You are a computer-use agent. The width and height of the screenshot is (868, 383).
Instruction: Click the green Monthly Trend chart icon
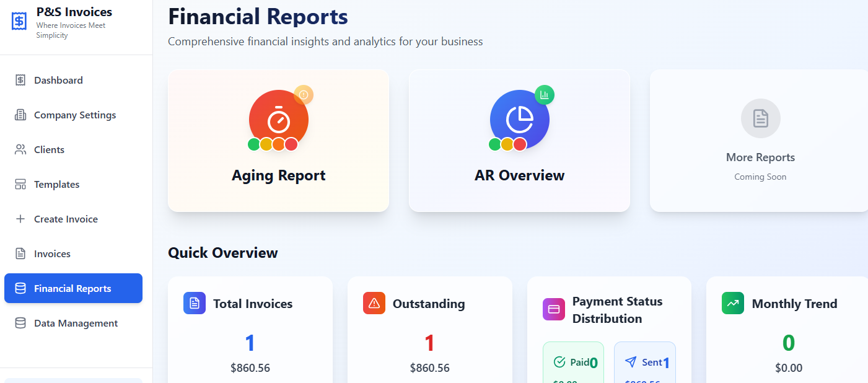click(x=732, y=303)
